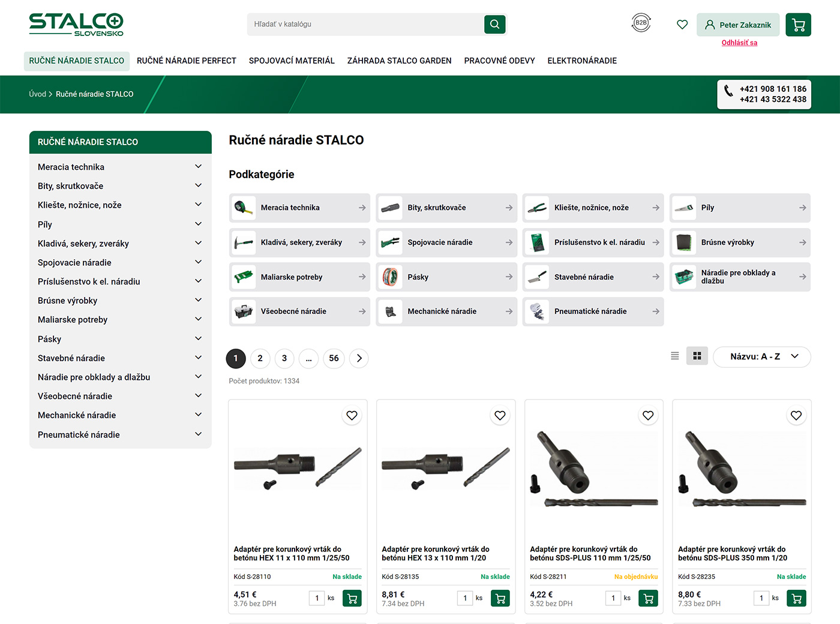Go to page 2 of products
Viewport: 840px width, 624px height.
coord(260,358)
